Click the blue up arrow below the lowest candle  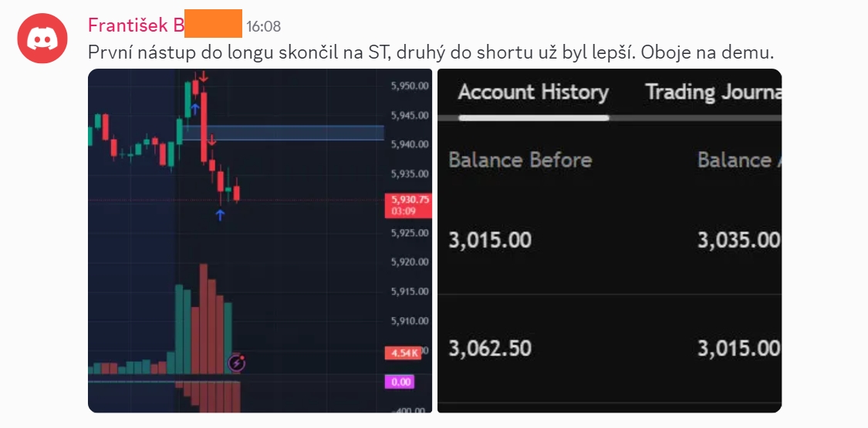coord(221,215)
